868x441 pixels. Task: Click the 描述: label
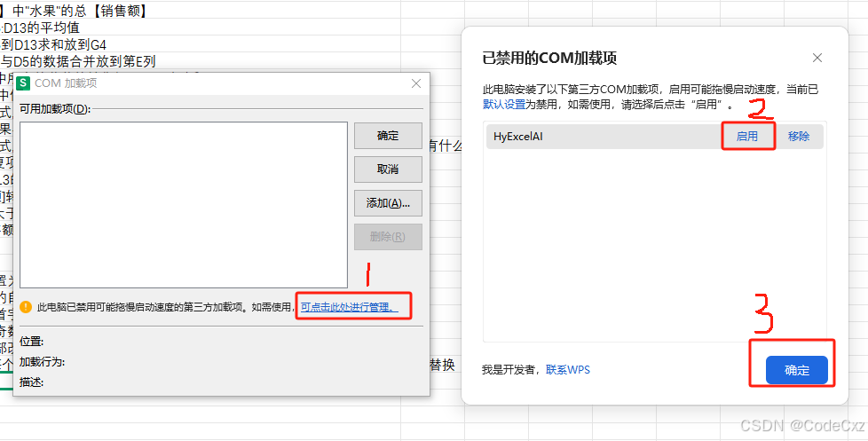point(32,382)
